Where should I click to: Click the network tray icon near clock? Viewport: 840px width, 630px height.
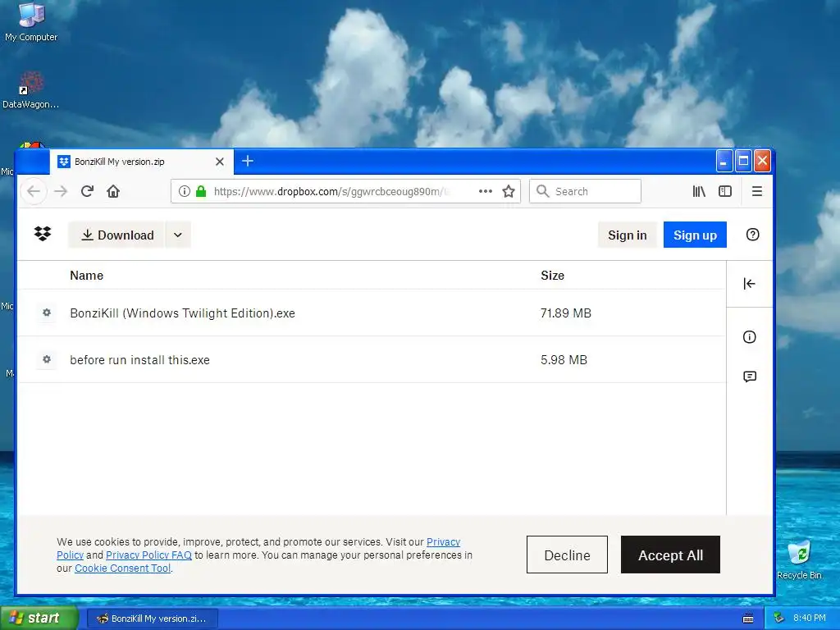click(778, 618)
